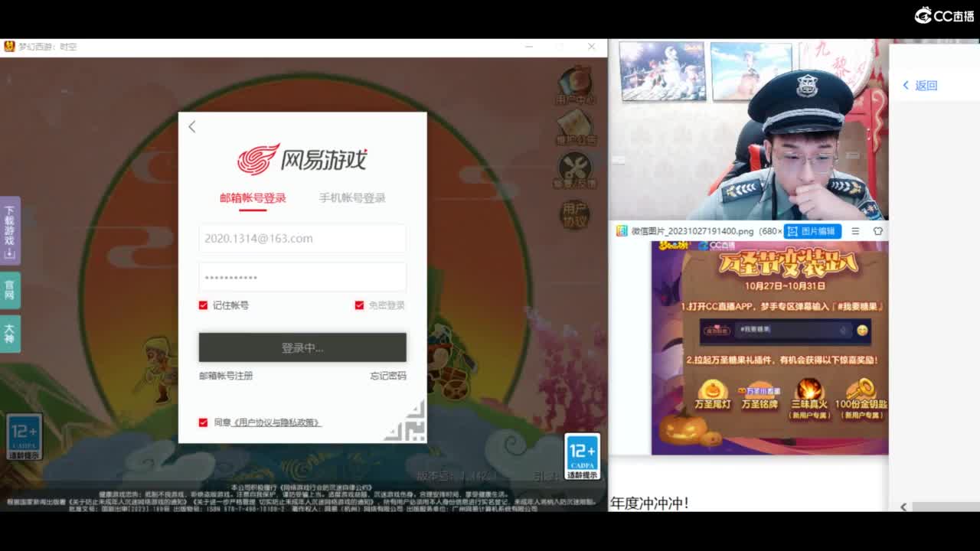Open the repair settings wrench icon
The width and height of the screenshot is (980, 551).
tap(575, 171)
